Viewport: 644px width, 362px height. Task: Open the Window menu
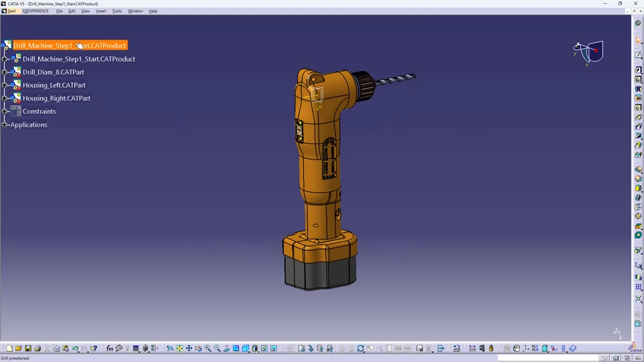135,11
